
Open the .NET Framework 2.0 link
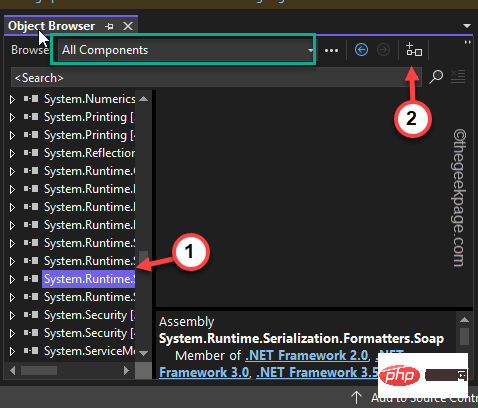(307, 355)
